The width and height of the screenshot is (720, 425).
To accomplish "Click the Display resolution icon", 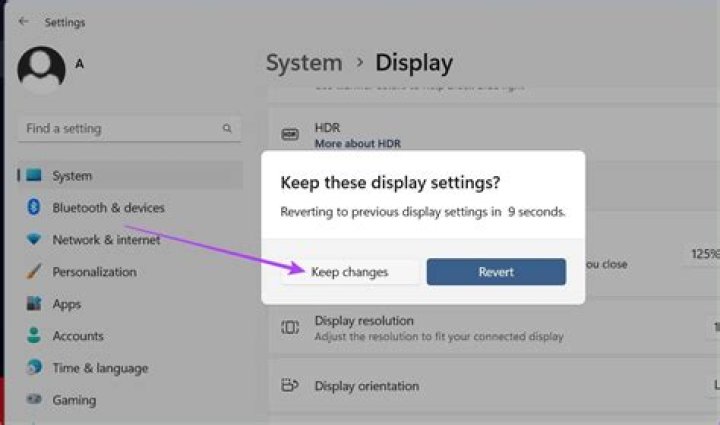I will [290, 327].
